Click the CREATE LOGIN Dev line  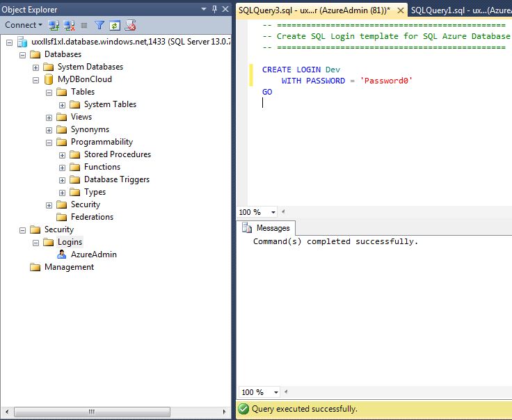point(301,70)
